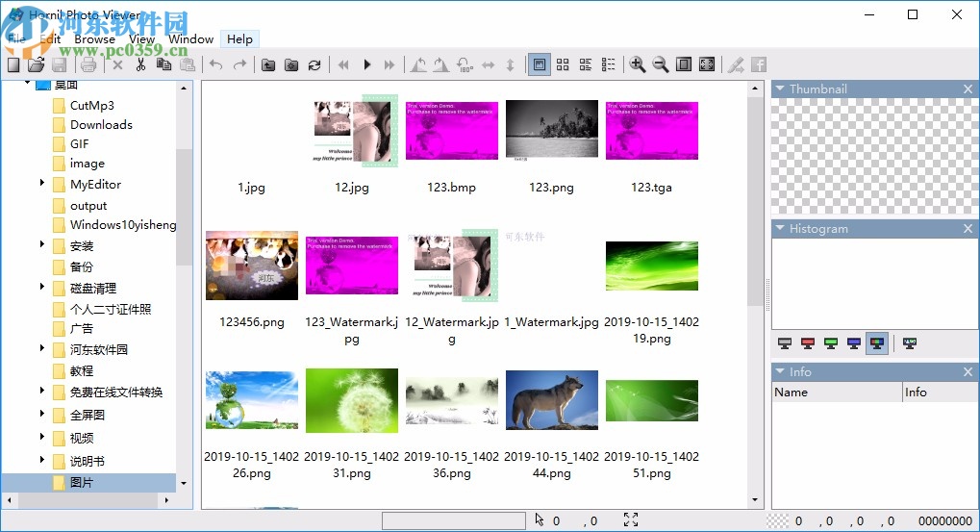Go up one folder with the toolbar icon
The height and width of the screenshot is (532, 980).
[268, 64]
